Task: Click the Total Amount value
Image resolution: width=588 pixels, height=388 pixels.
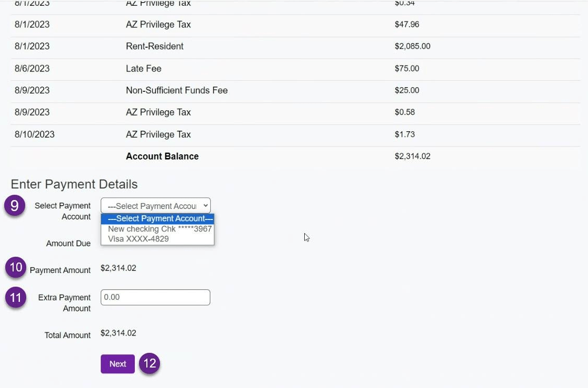Action: pos(118,333)
